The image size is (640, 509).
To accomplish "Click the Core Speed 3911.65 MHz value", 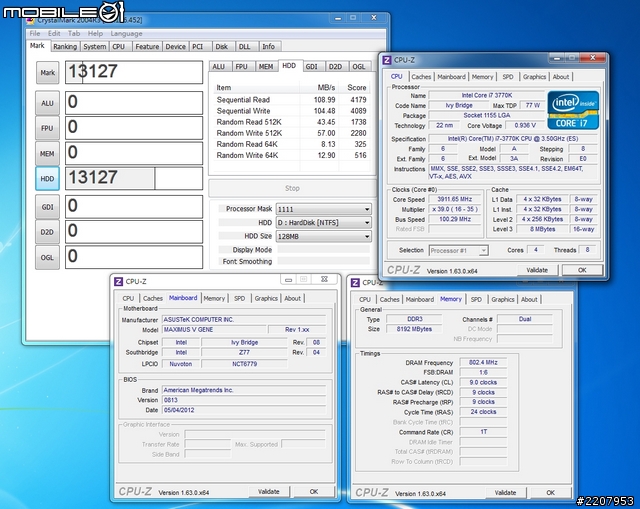I will [455, 199].
